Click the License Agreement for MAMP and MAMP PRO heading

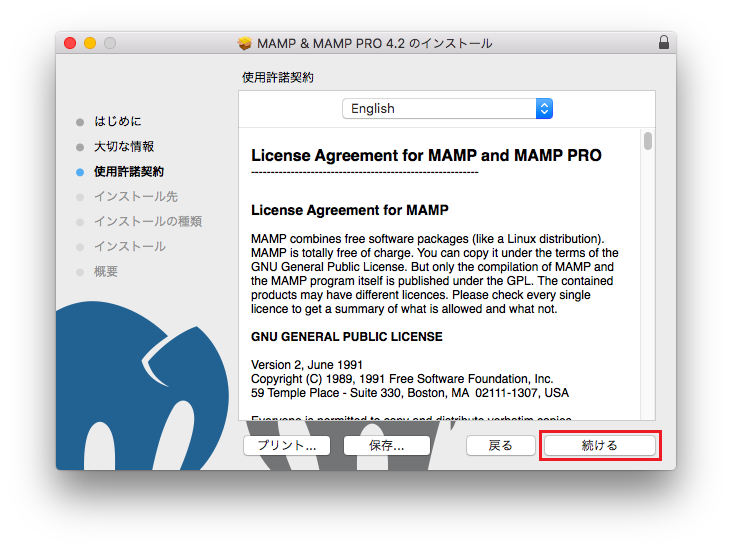(426, 155)
